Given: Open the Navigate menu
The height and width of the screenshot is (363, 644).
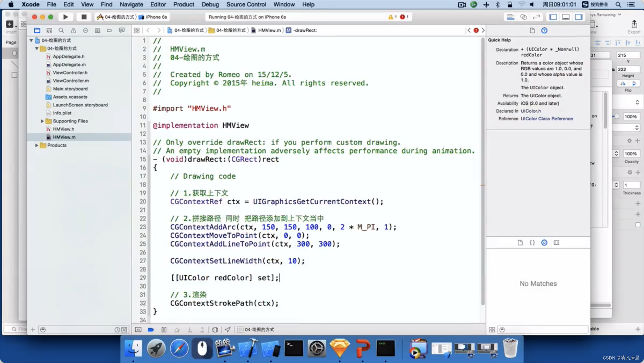Looking at the screenshot, I should 131,4.
